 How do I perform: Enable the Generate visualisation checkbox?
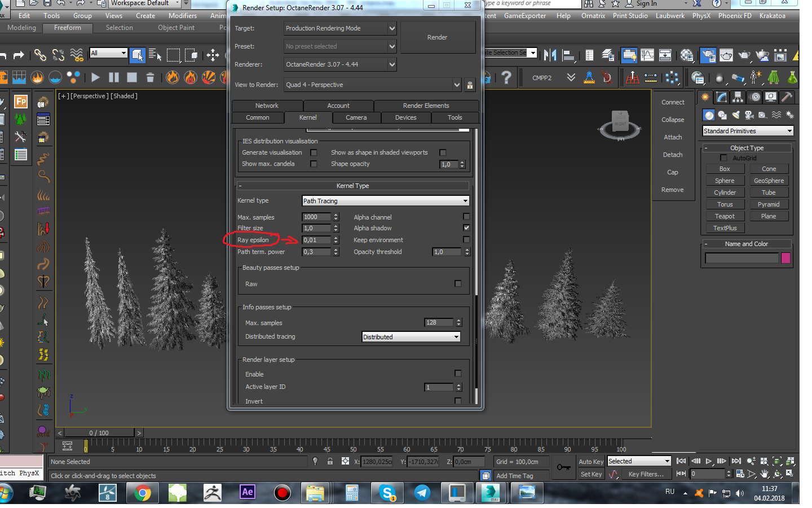coord(314,152)
